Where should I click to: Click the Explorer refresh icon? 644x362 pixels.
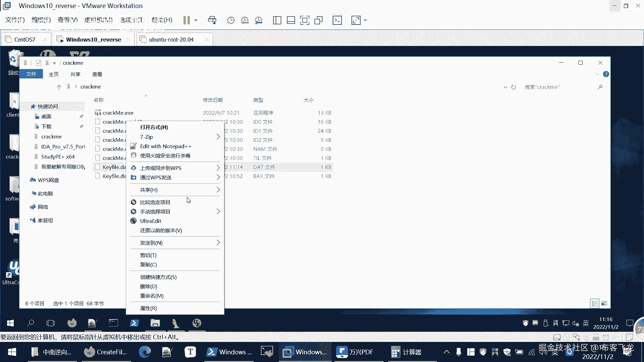pos(514,87)
